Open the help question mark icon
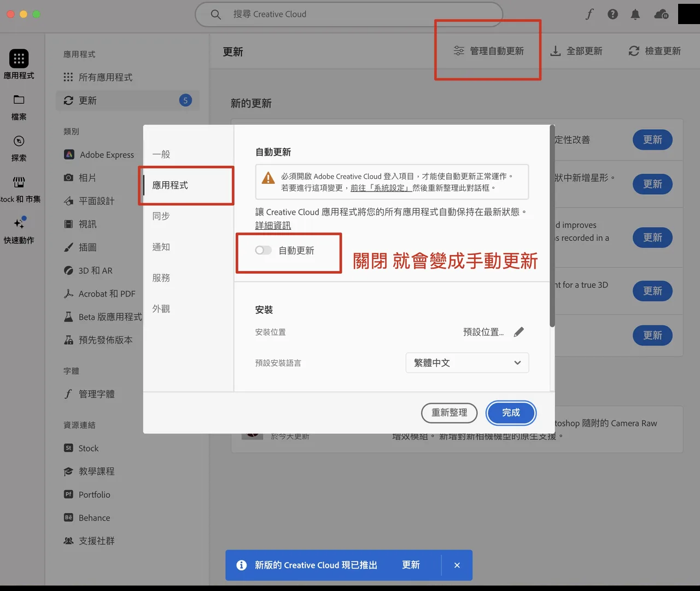The image size is (700, 591). pos(612,14)
